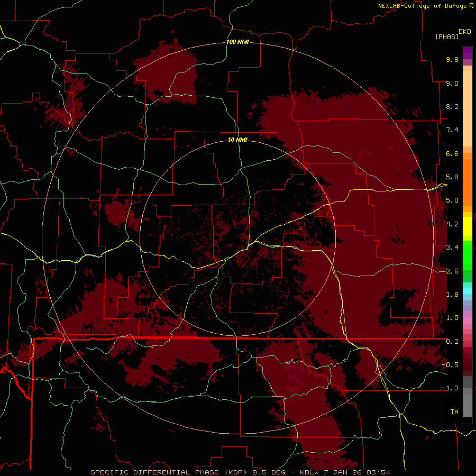
Task: Select the -1.3 scale label
Action: (450, 388)
